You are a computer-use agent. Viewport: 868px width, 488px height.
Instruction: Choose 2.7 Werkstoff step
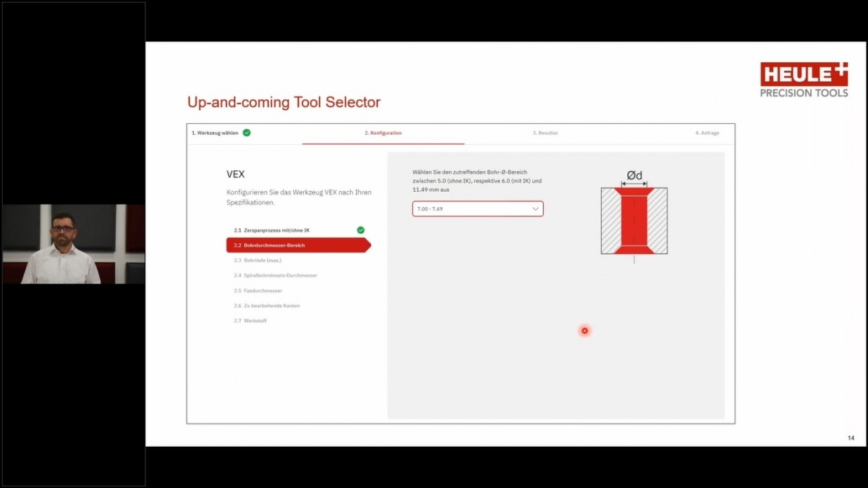250,321
